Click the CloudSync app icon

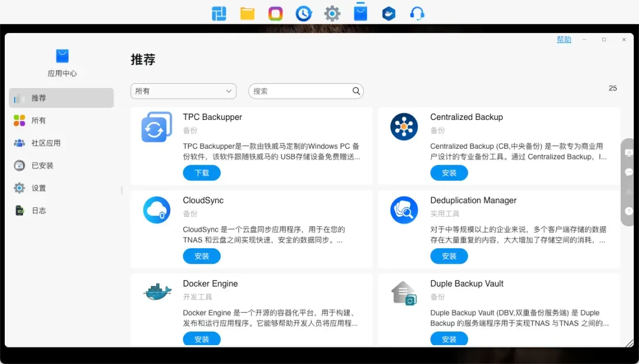[x=157, y=210]
